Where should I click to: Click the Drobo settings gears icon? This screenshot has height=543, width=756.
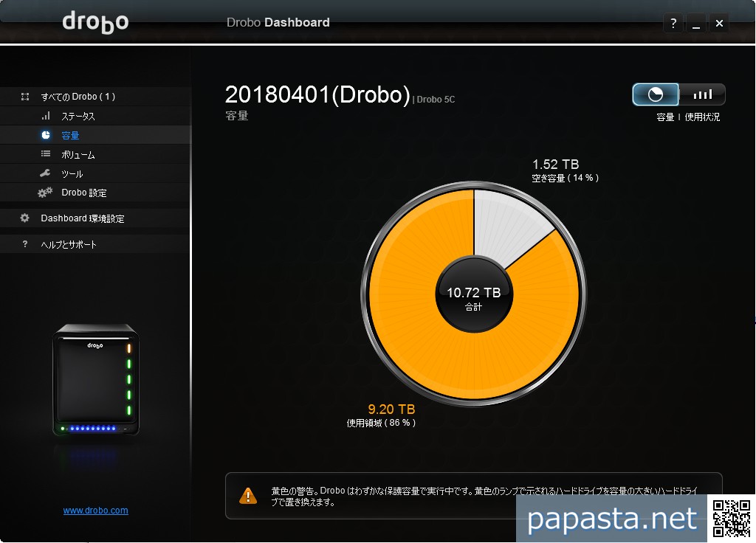[x=45, y=193]
